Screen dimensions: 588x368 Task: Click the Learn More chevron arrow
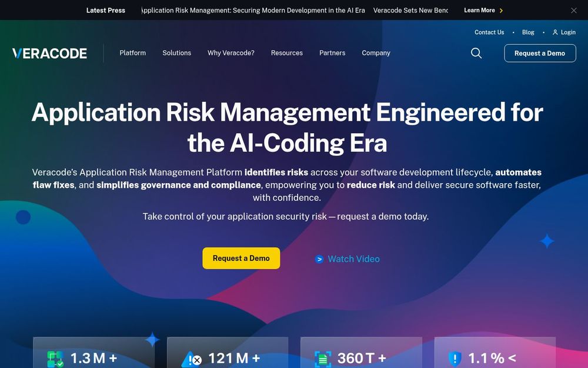tap(502, 11)
